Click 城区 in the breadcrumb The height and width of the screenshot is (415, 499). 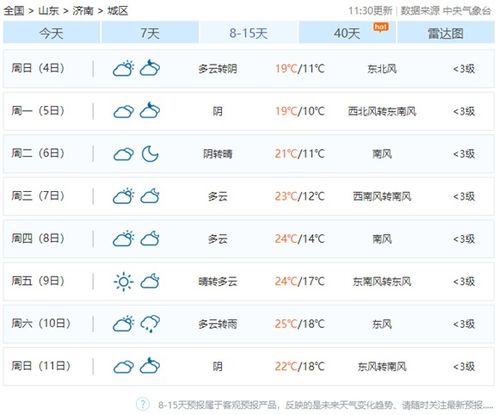(x=118, y=11)
